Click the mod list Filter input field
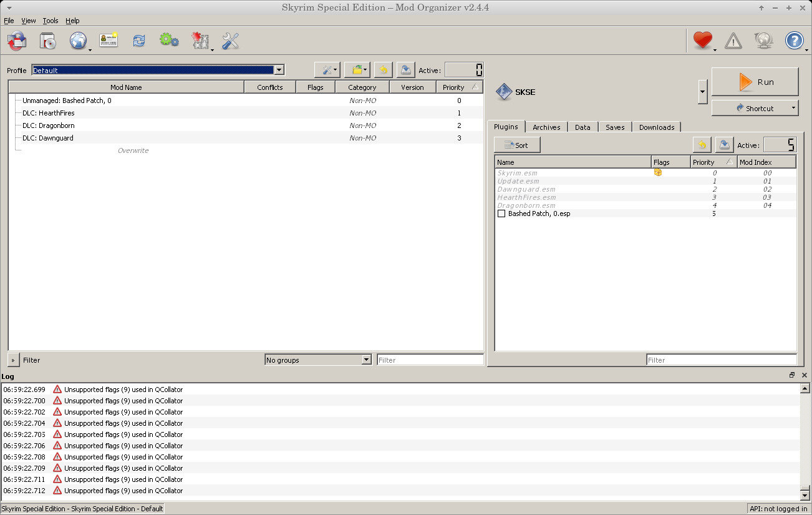 point(430,360)
